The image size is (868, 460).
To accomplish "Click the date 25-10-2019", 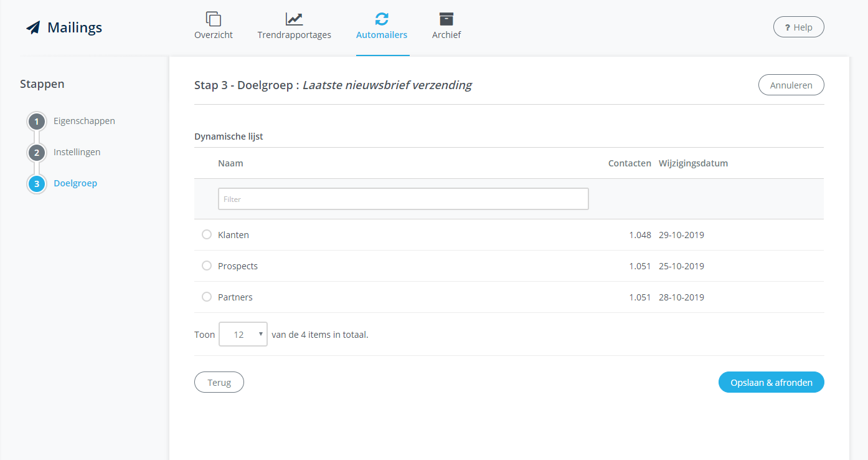I will pyautogui.click(x=681, y=266).
